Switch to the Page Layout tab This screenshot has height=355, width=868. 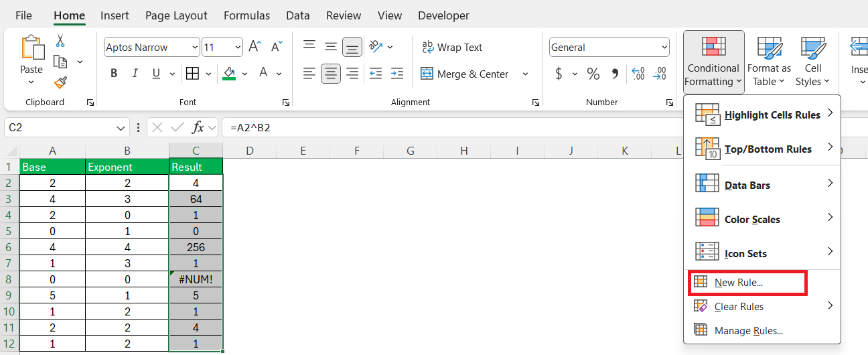point(176,15)
